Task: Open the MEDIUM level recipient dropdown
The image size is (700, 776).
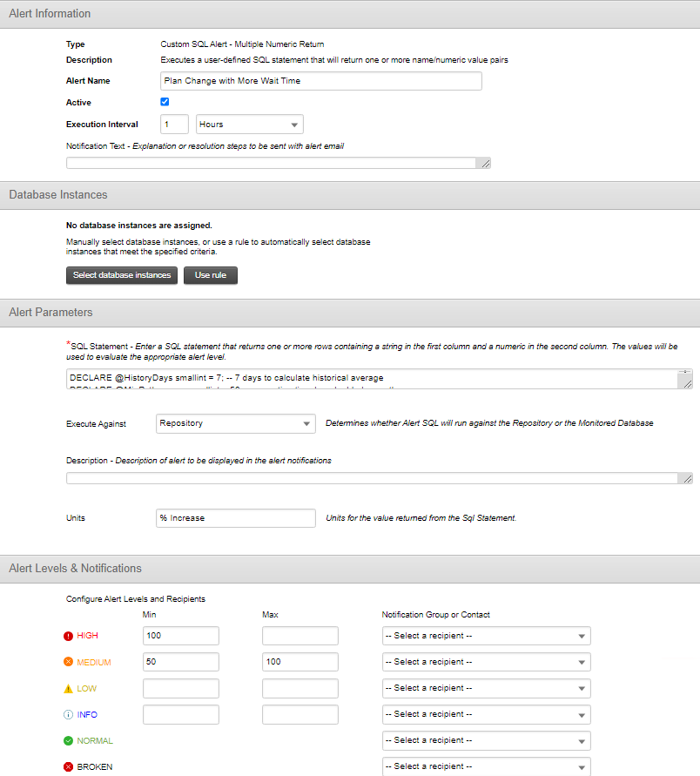Action: [487, 662]
